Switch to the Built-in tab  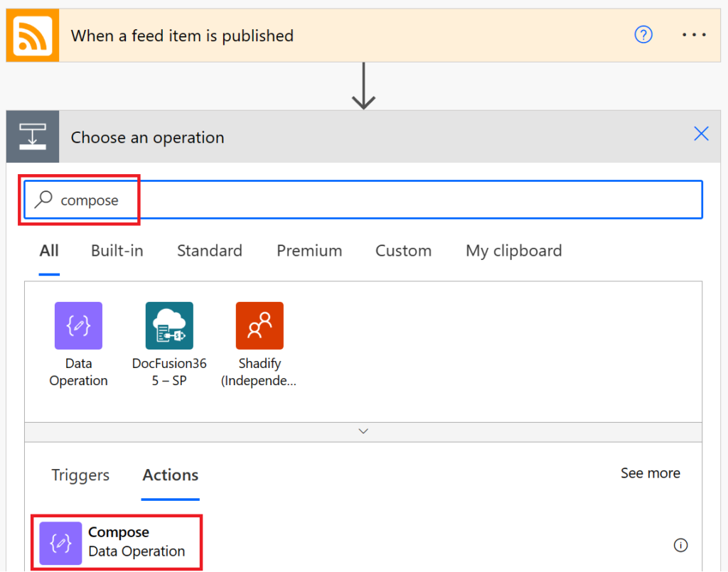tap(117, 251)
